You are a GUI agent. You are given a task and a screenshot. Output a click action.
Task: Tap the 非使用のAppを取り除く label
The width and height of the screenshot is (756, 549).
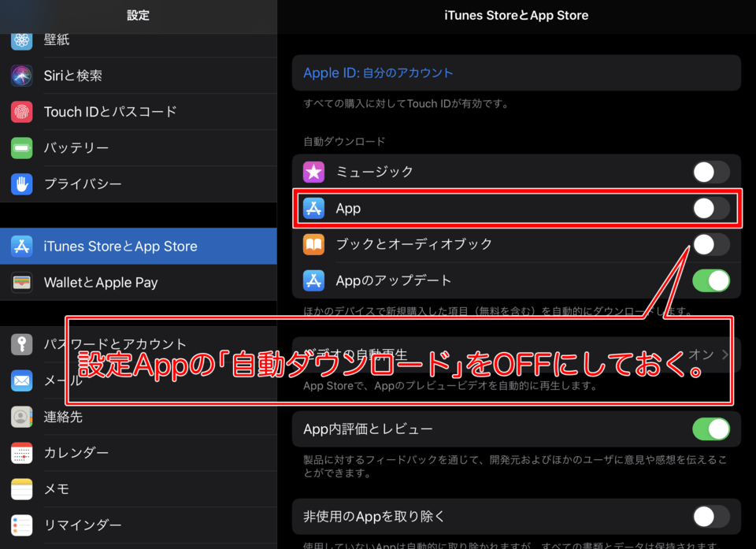tap(374, 517)
